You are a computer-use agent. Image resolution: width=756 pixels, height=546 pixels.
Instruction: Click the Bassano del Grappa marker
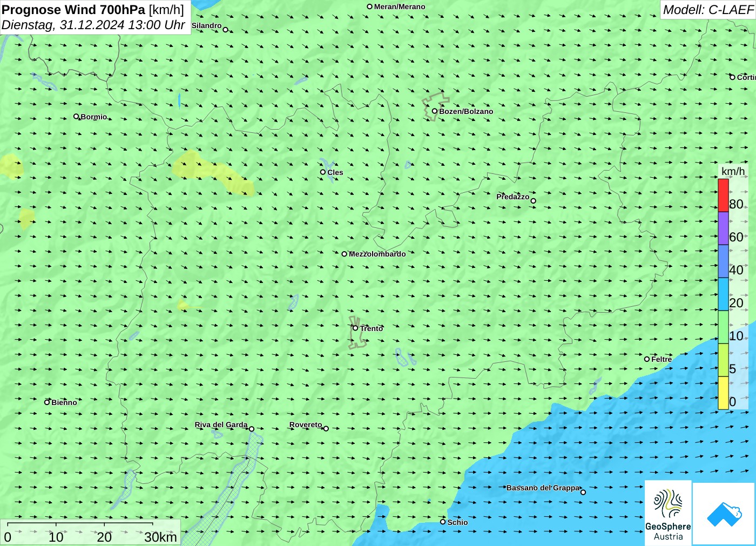click(x=583, y=492)
